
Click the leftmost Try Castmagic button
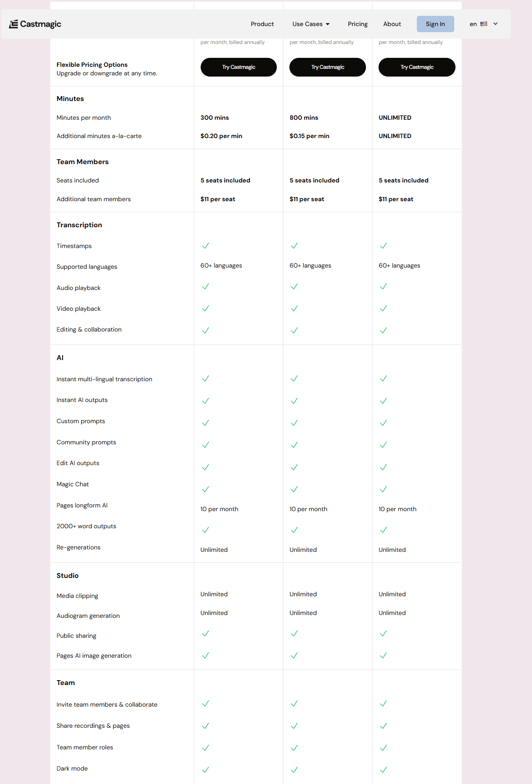pyautogui.click(x=238, y=67)
